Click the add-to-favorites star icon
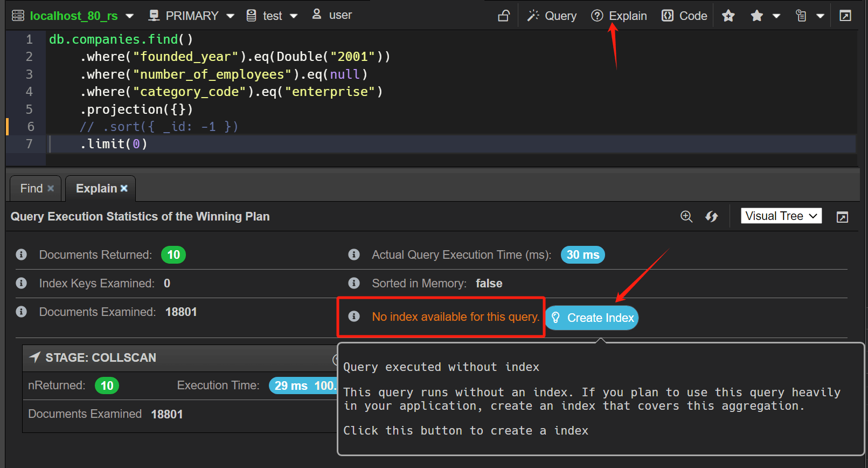868x468 pixels. tap(728, 16)
